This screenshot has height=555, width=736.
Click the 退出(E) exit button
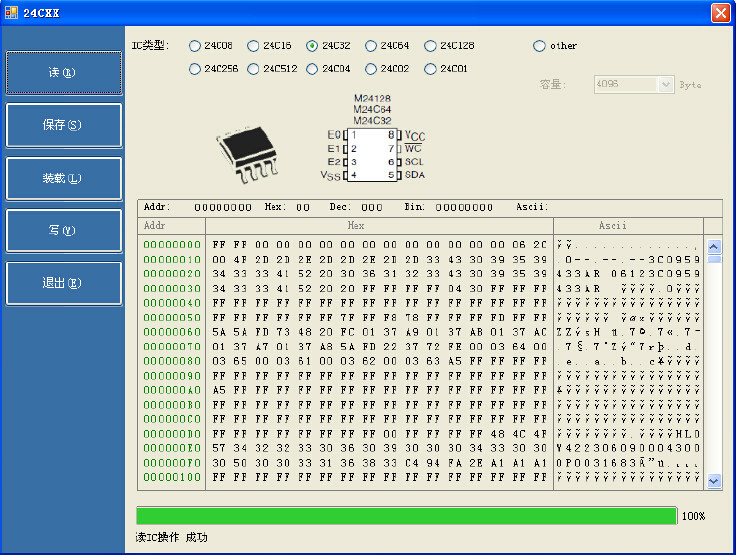(64, 283)
